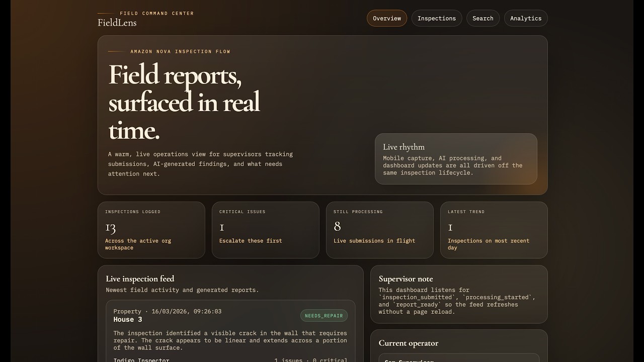Viewport: 644px width, 362px height.
Task: Click the FieldLens logo title
Action: coord(117,23)
